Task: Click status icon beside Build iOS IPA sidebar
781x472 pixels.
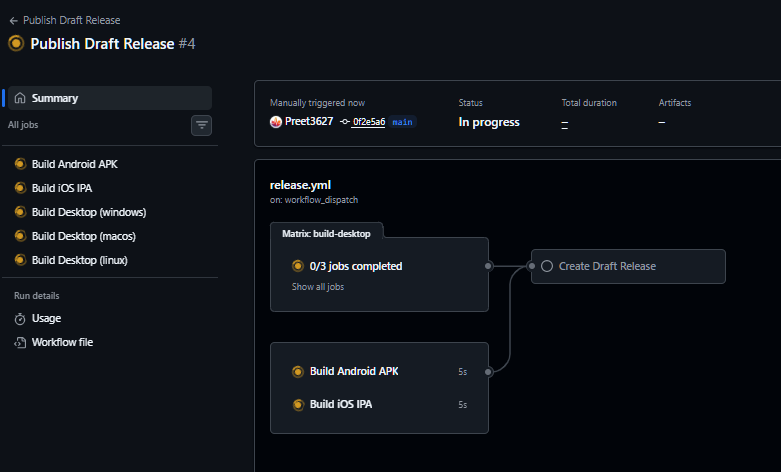Action: pyautogui.click(x=20, y=188)
